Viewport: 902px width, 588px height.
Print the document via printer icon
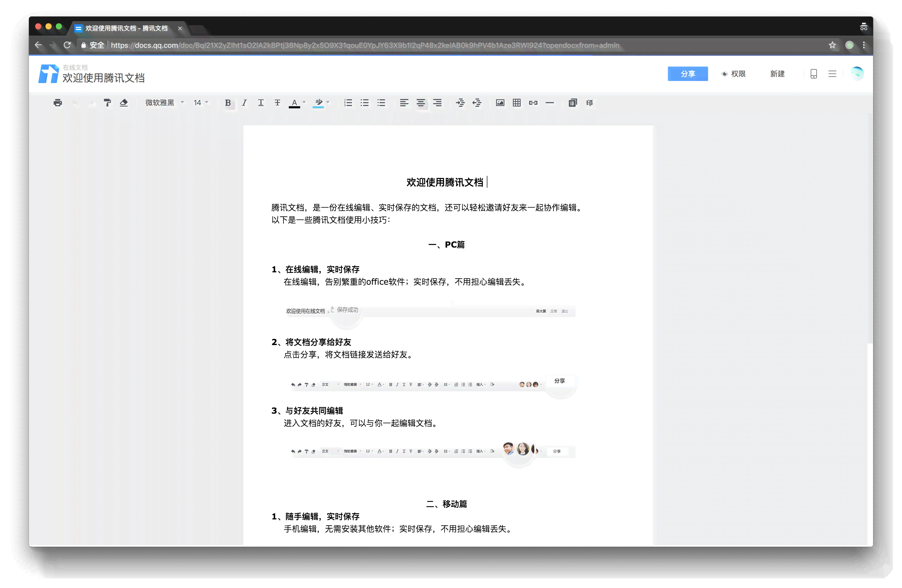click(x=58, y=103)
